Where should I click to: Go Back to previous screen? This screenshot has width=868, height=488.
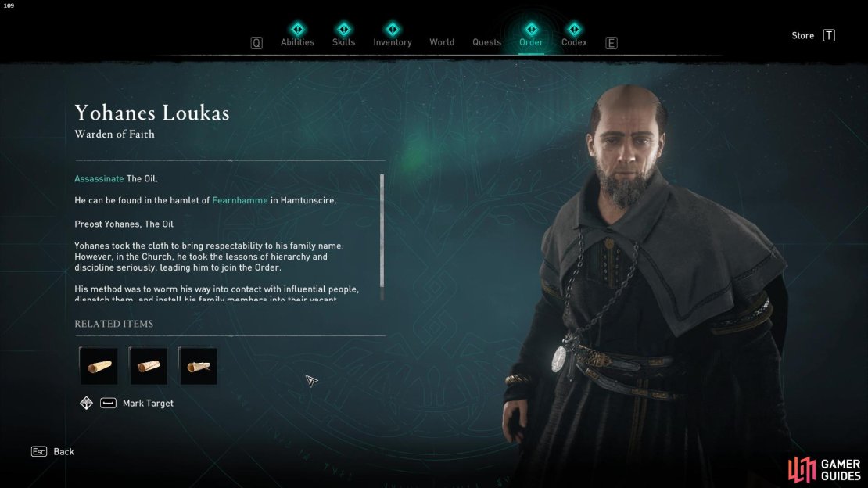(x=63, y=451)
